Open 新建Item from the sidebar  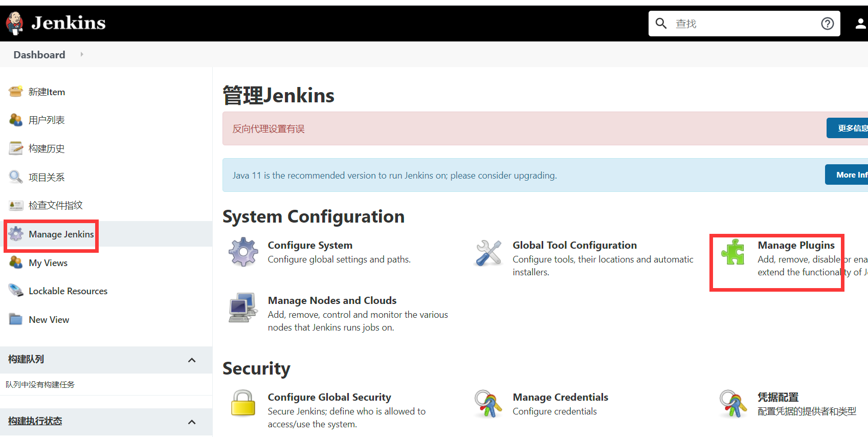47,92
